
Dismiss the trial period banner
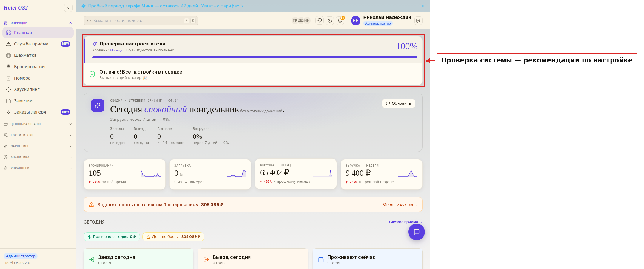(423, 6)
